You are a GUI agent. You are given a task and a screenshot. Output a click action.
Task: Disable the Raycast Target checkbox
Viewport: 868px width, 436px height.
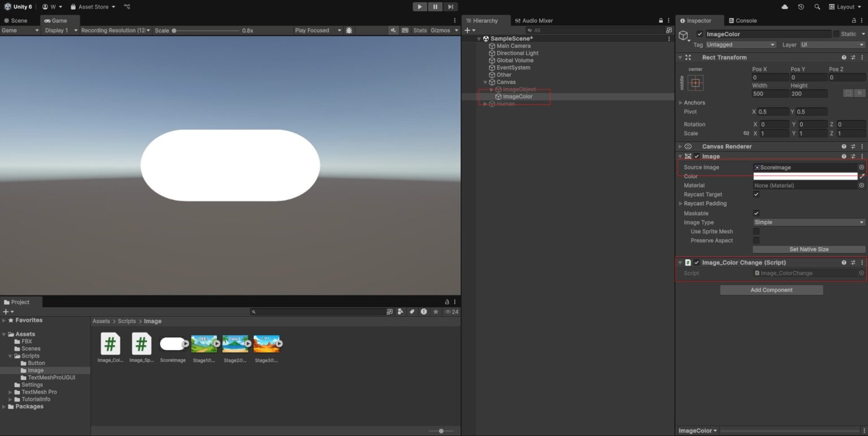756,194
